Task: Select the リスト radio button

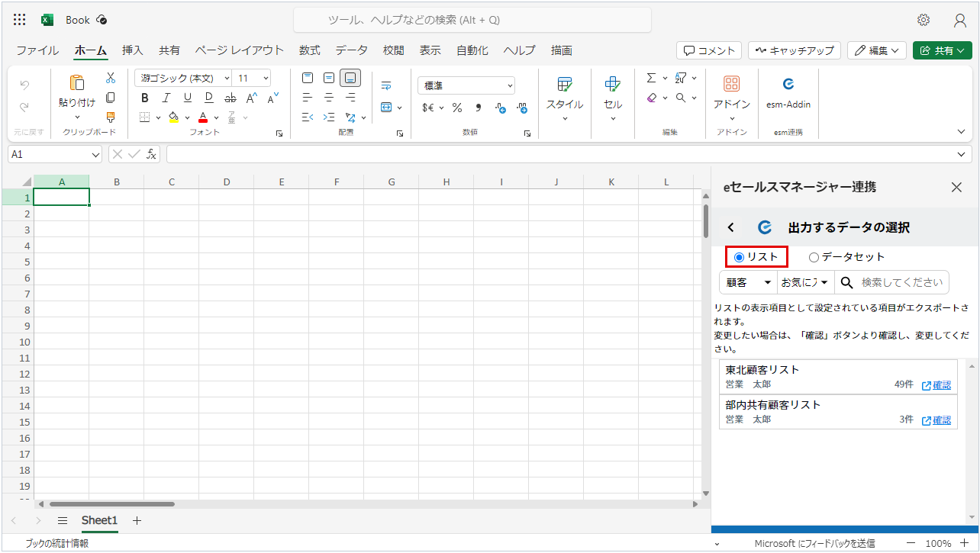Action: coord(739,257)
